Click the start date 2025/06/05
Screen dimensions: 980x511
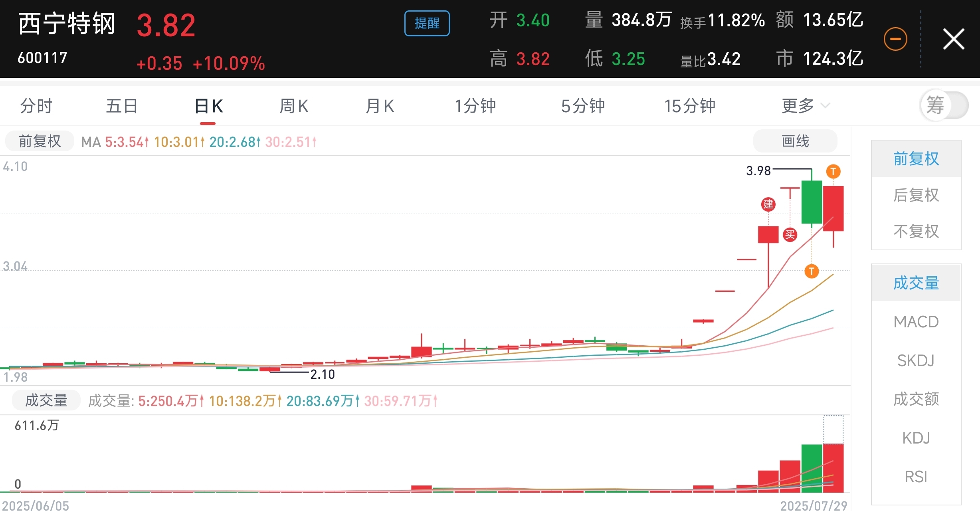tap(36, 505)
